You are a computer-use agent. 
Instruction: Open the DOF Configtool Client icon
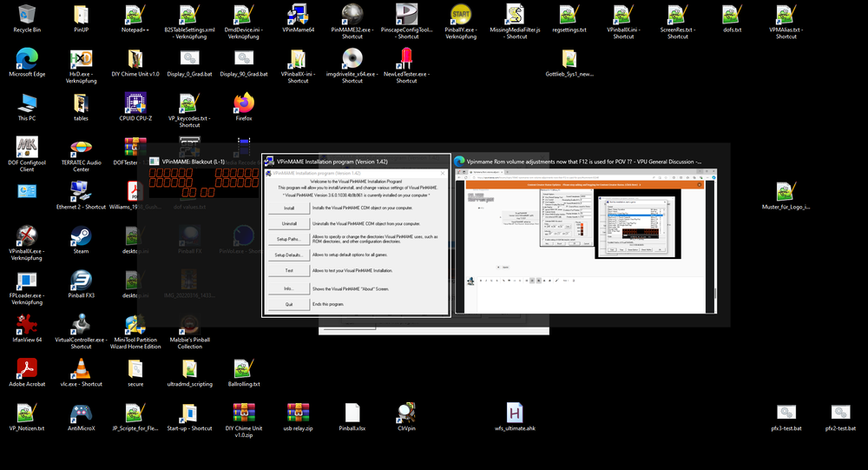coord(27,148)
